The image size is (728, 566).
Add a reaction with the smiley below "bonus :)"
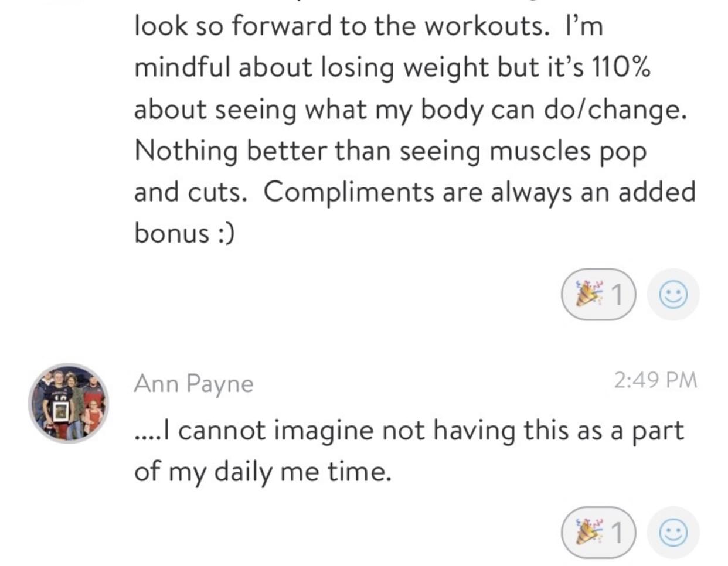673,295
